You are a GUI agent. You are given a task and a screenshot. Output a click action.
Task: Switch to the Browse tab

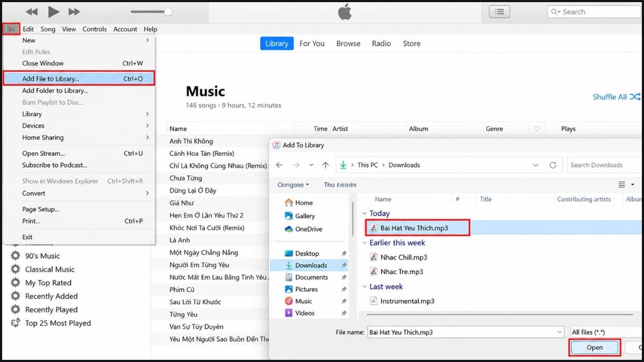coord(348,43)
